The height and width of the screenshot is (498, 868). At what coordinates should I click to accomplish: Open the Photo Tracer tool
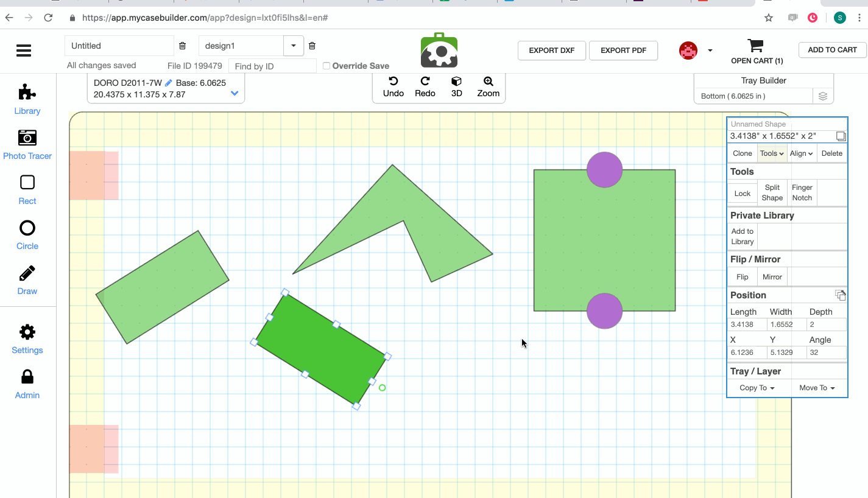pos(27,144)
